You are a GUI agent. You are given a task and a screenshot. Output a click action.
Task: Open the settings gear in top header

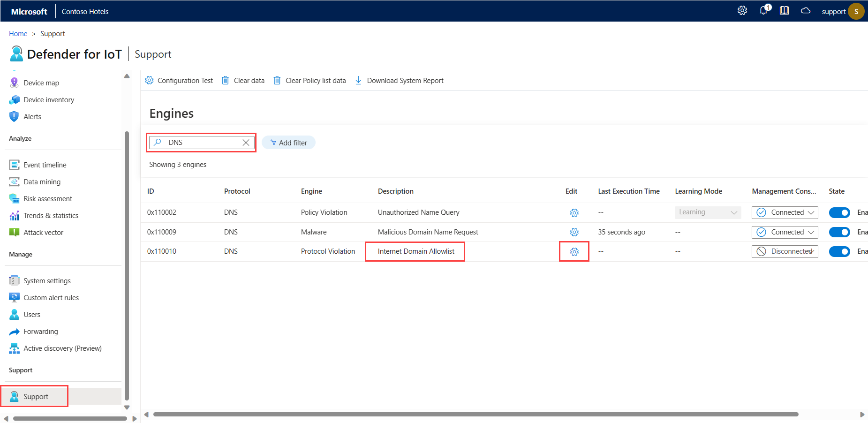point(742,10)
